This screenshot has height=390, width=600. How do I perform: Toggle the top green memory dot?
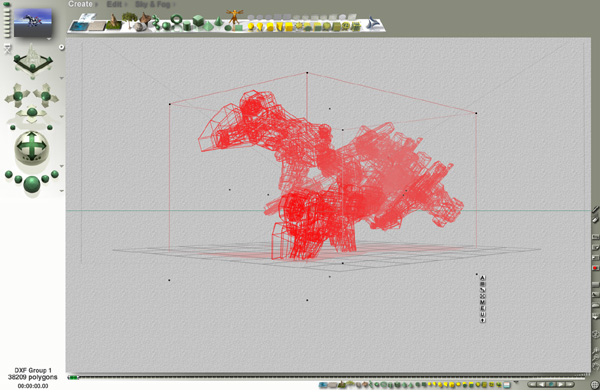click(x=7, y=5)
